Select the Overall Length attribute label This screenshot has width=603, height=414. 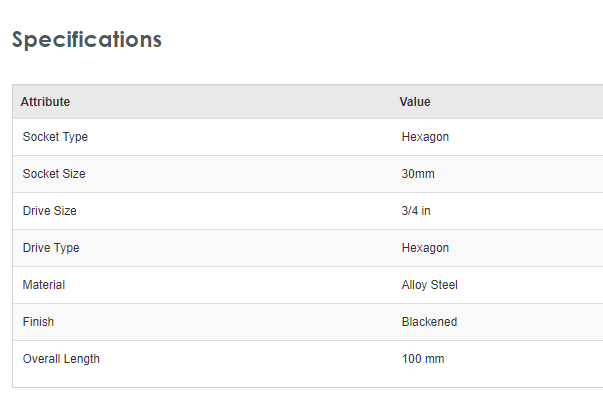point(61,359)
